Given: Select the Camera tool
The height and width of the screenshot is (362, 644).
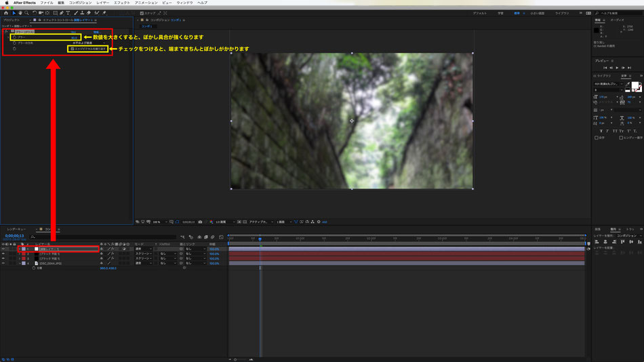Looking at the screenshot, I should point(41,13).
